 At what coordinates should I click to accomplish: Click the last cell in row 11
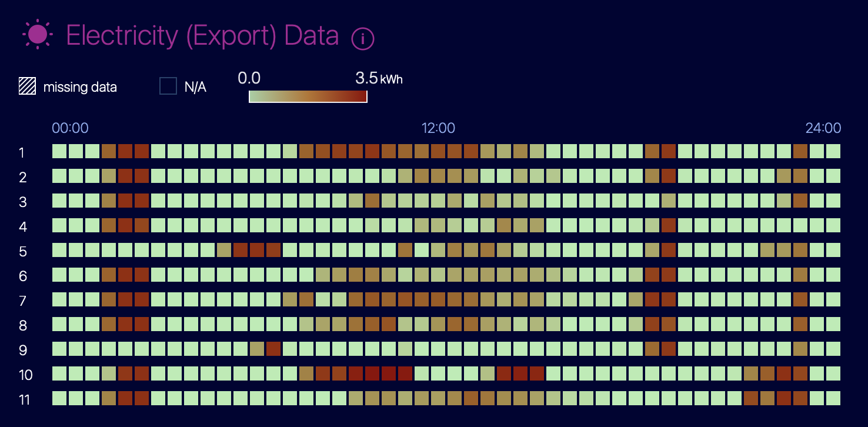point(833,398)
